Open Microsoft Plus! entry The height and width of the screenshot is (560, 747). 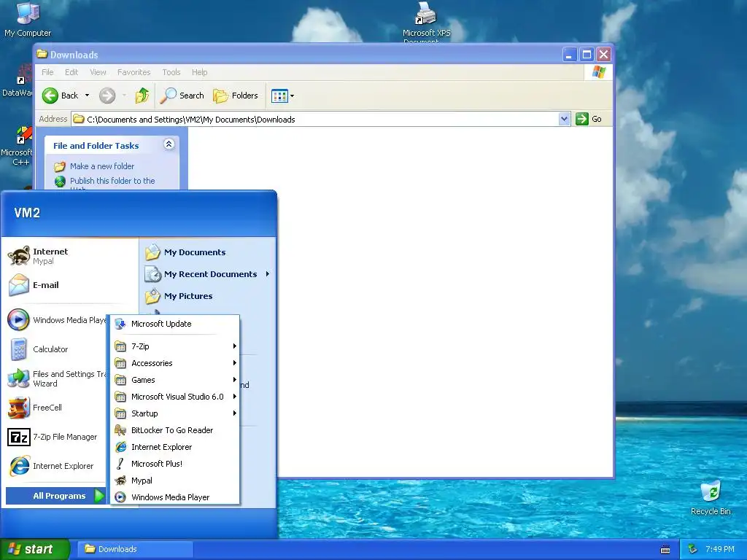[x=175, y=463]
